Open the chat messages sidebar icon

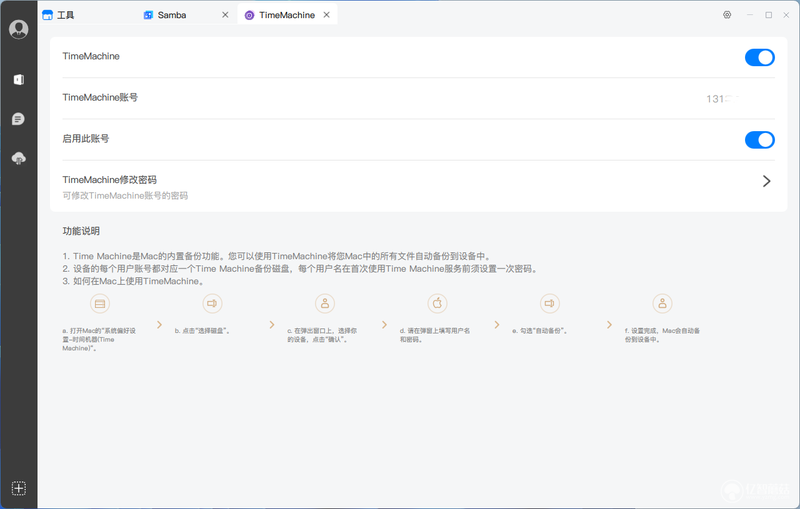18,119
